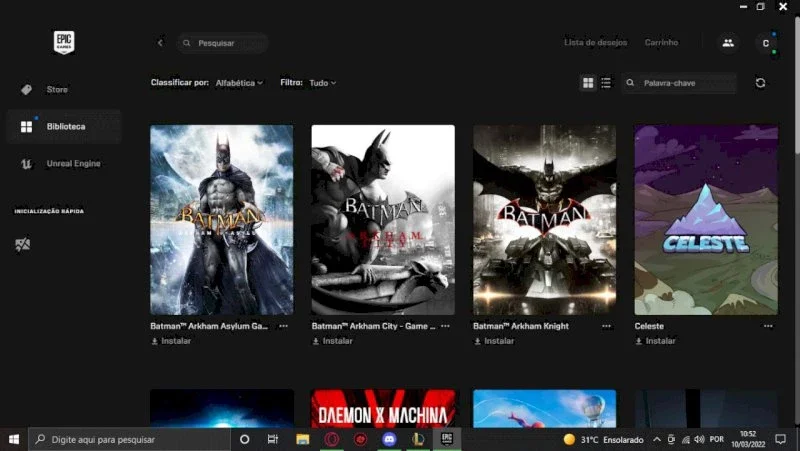The height and width of the screenshot is (451, 800).
Task: Click the Windows taskbar search box
Action: [x=130, y=439]
